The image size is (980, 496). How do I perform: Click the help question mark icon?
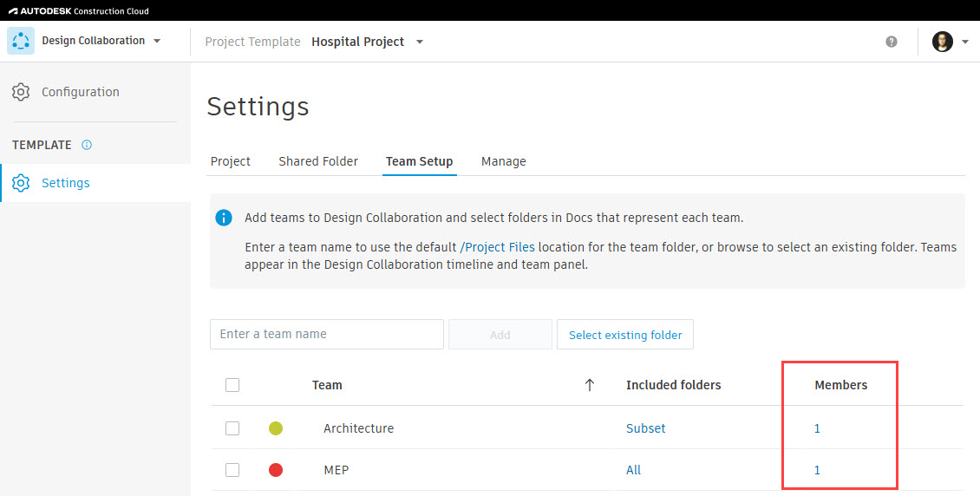(892, 42)
